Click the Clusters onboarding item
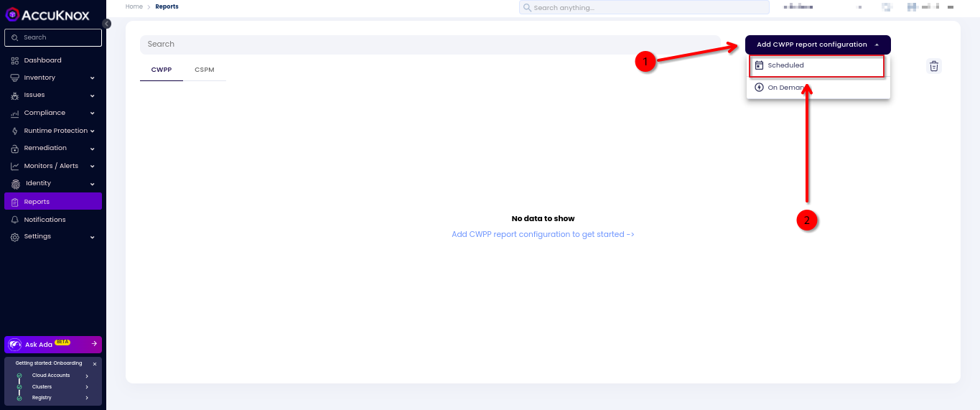This screenshot has width=980, height=410. 53,387
